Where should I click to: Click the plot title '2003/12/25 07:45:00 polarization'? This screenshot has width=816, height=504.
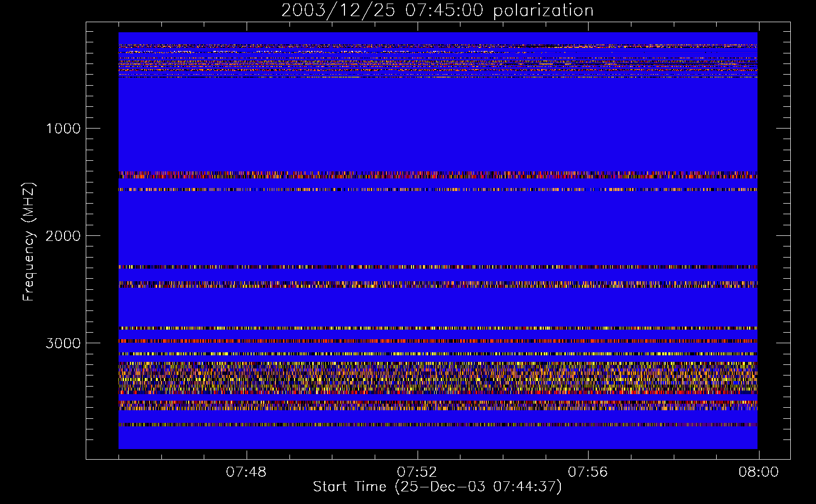[437, 11]
